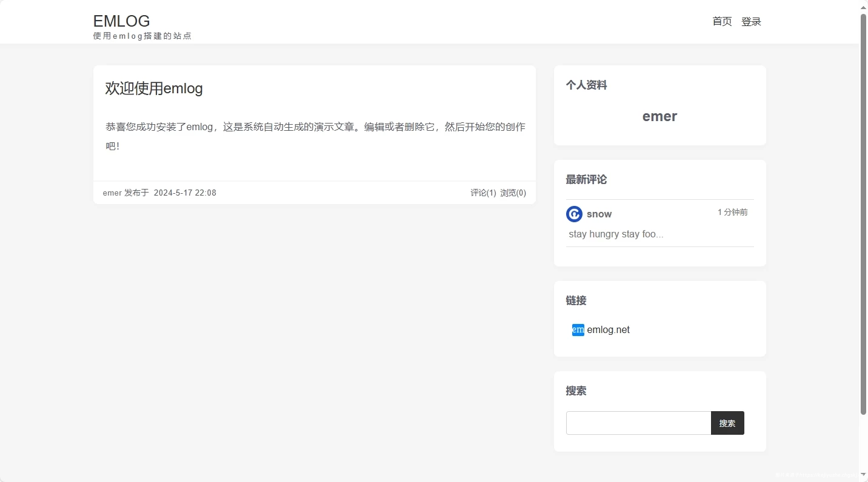Click the snow commenter name
The height and width of the screenshot is (482, 868).
tap(599, 214)
